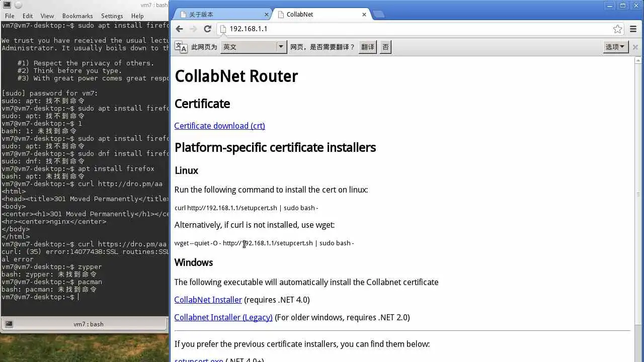This screenshot has height=362, width=644.
Task: Switch to the 关于版本 browser tab
Action: [x=221, y=15]
